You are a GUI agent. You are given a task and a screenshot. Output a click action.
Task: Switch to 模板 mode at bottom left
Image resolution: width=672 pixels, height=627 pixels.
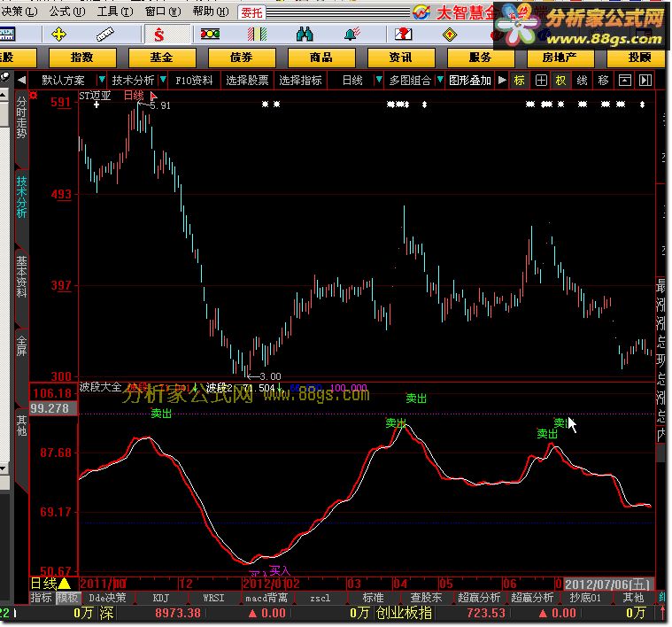click(x=67, y=598)
